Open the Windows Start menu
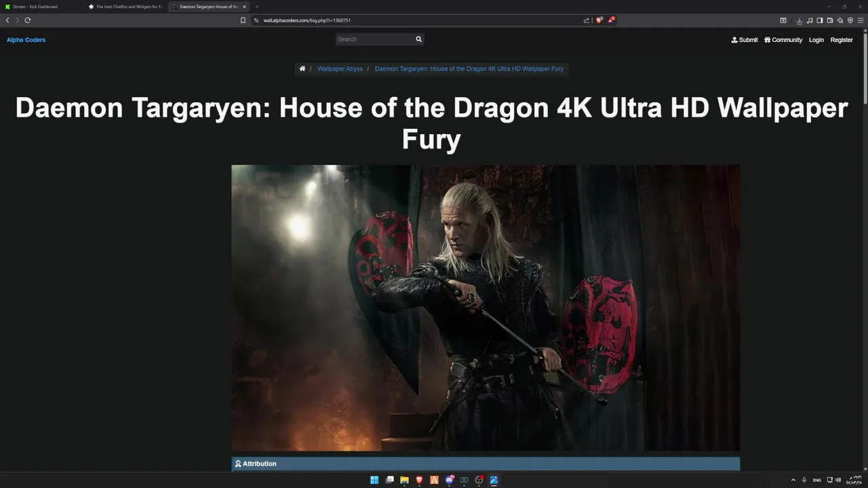The height and width of the screenshot is (488, 868). pyautogui.click(x=374, y=480)
